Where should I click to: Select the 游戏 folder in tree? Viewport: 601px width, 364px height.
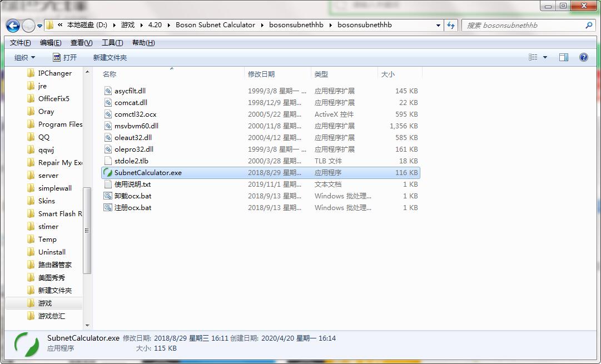(39, 303)
